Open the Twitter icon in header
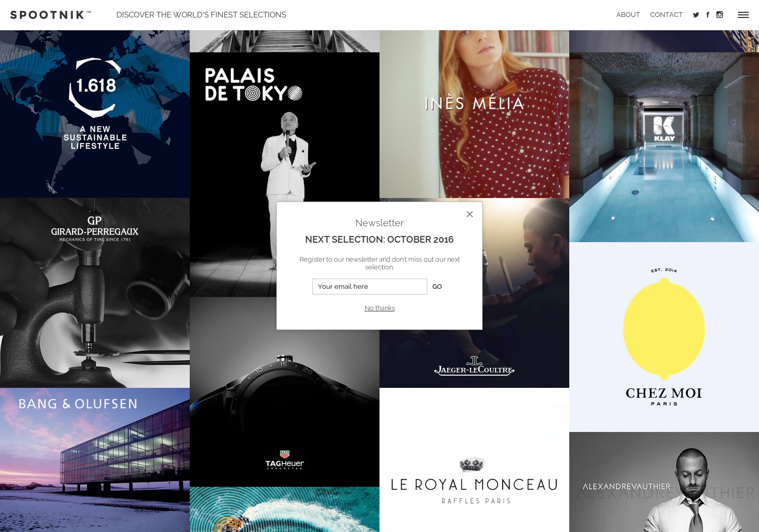Screen dimensions: 759x532 point(696,15)
